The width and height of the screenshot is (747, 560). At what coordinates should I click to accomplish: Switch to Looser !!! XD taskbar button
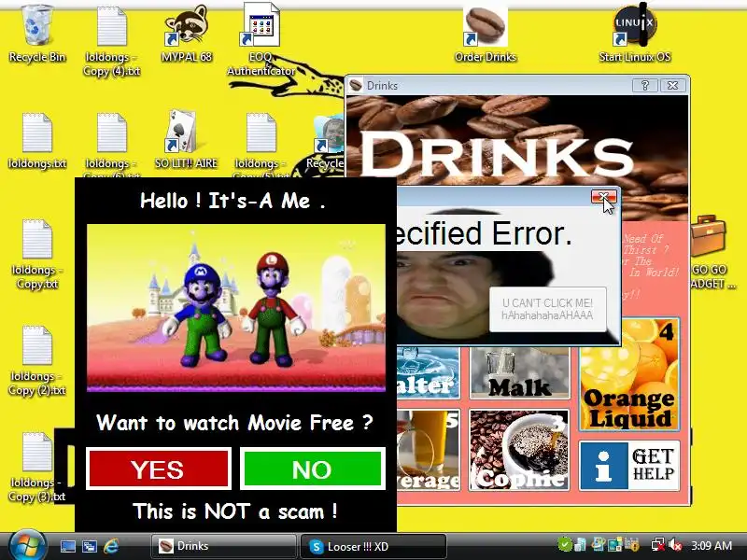373,546
